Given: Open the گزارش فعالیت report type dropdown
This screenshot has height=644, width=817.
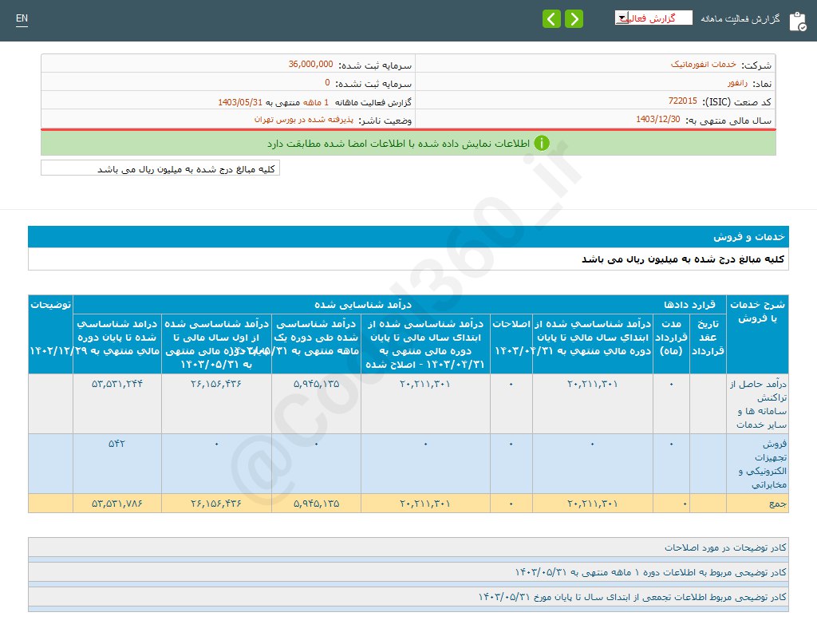Looking at the screenshot, I should pyautogui.click(x=653, y=17).
